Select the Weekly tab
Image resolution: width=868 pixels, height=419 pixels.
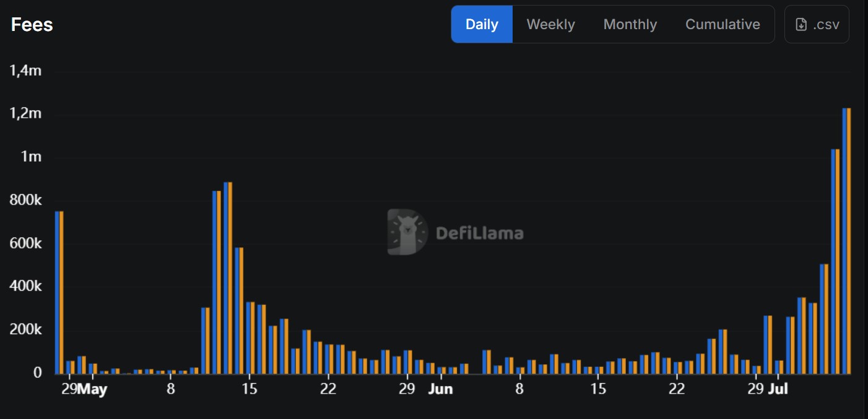(x=550, y=25)
